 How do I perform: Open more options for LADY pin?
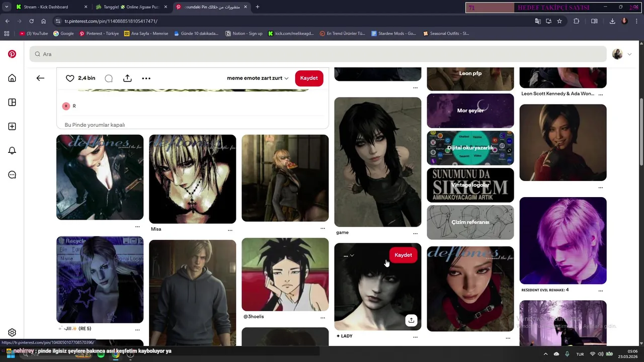pos(415,337)
